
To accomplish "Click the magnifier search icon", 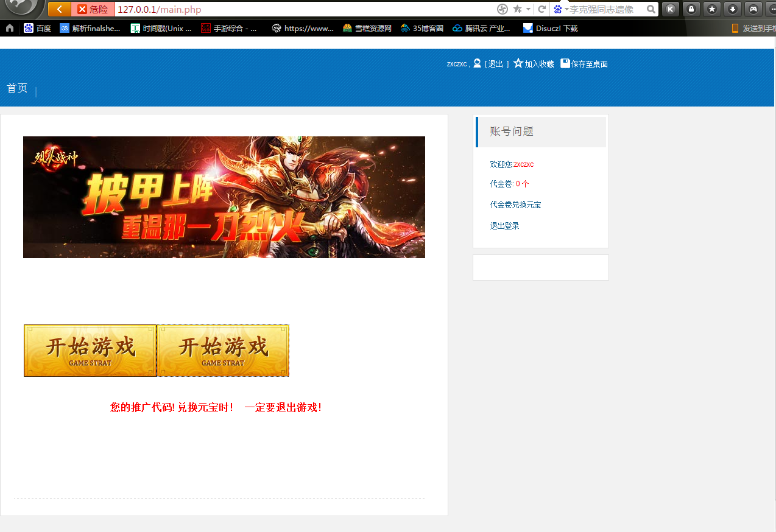I will (651, 9).
